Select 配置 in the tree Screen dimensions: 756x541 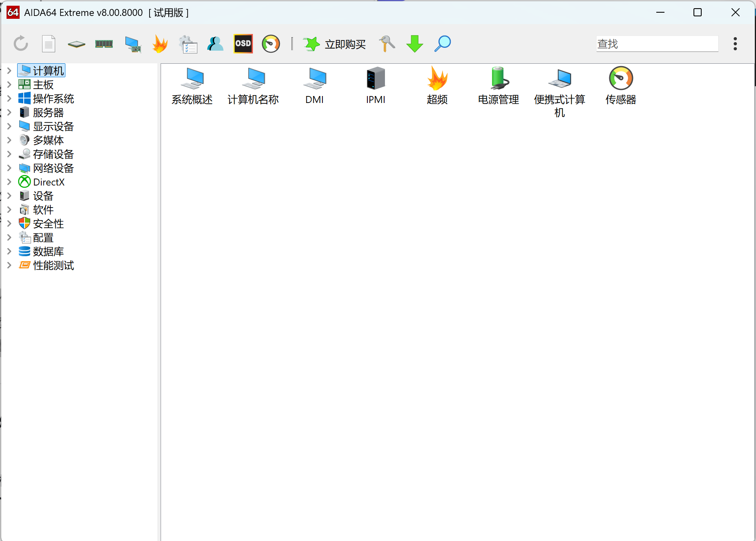[36, 237]
